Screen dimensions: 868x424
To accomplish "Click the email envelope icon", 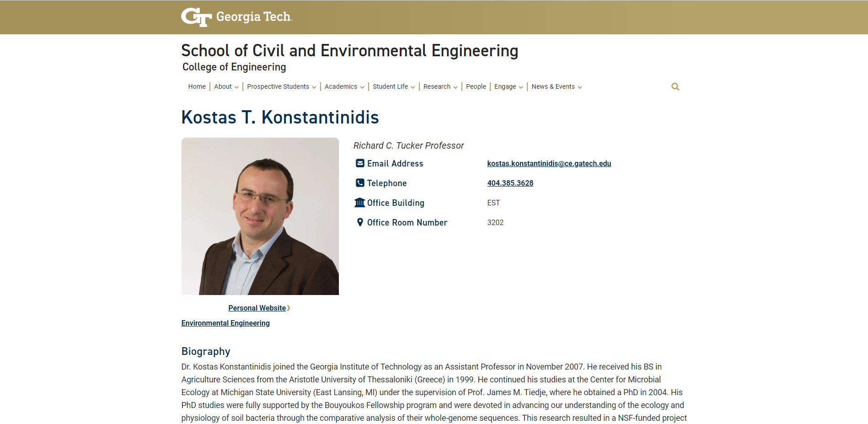I will (x=360, y=163).
